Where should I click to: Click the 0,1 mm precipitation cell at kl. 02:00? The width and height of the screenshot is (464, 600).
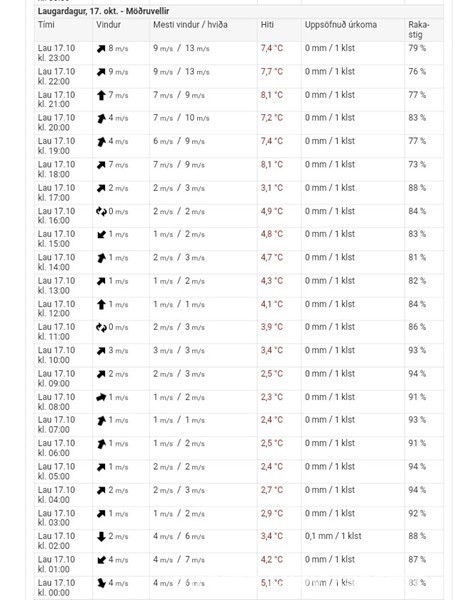[x=333, y=536]
